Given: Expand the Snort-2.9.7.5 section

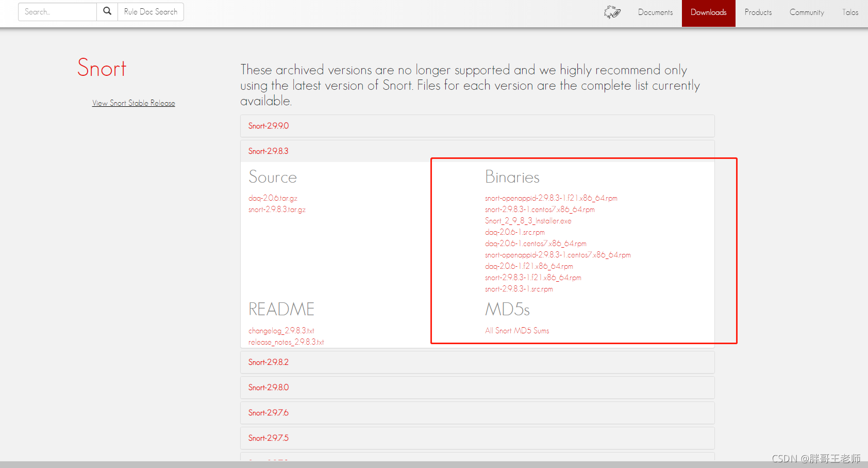Looking at the screenshot, I should pyautogui.click(x=477, y=438).
